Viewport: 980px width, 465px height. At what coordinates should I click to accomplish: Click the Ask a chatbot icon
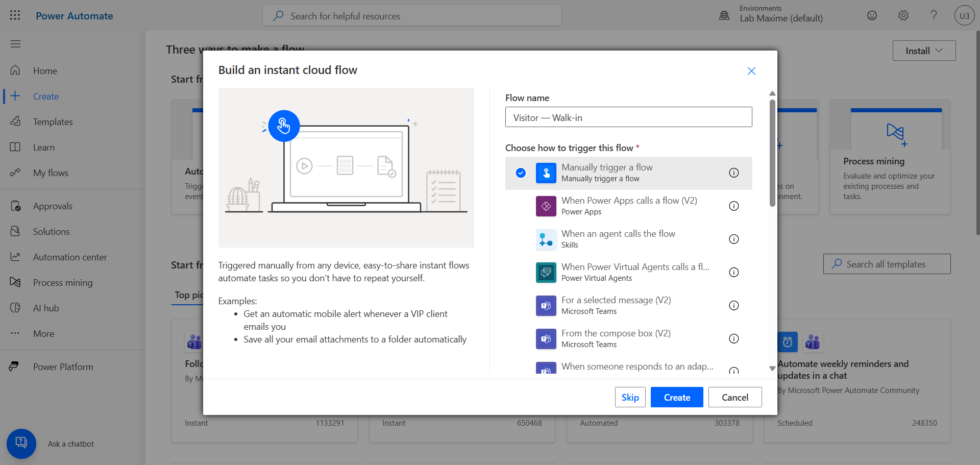click(x=21, y=444)
